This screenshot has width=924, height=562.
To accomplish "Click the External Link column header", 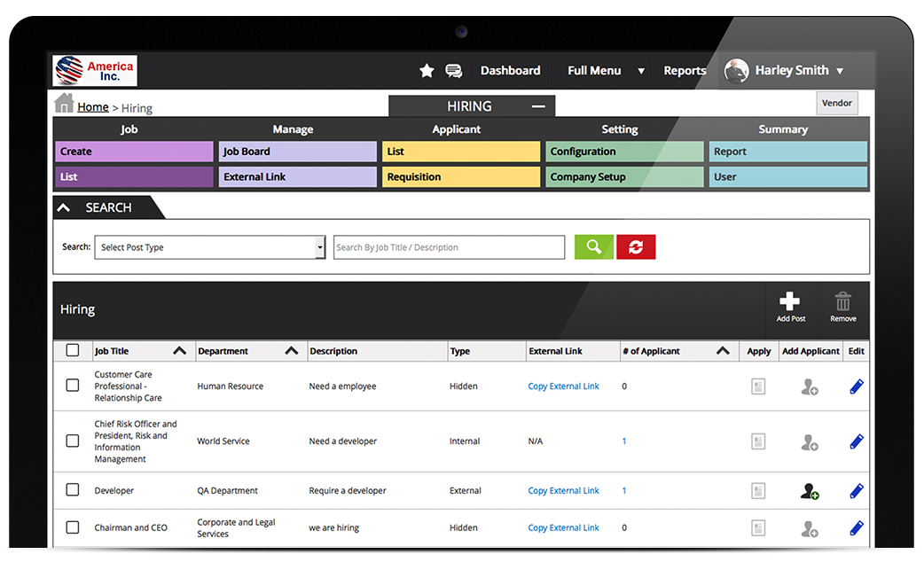I will [555, 351].
